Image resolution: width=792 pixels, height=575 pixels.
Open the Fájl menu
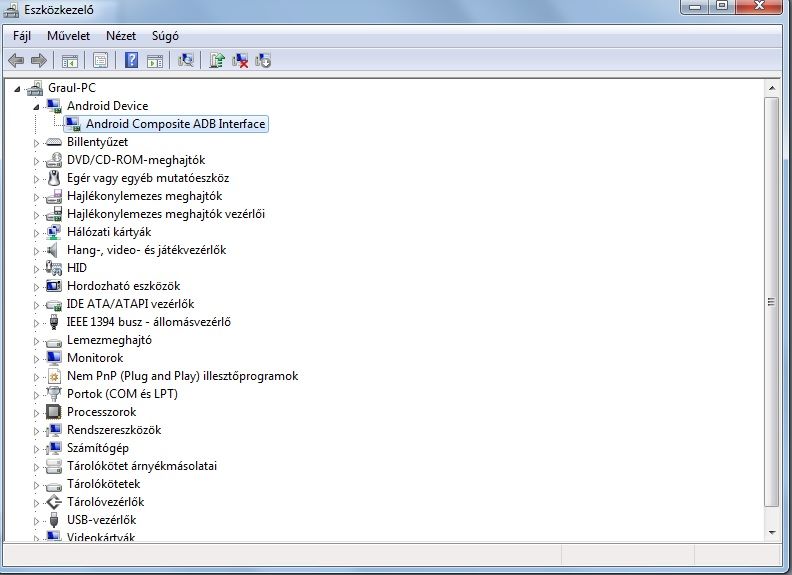click(x=22, y=36)
